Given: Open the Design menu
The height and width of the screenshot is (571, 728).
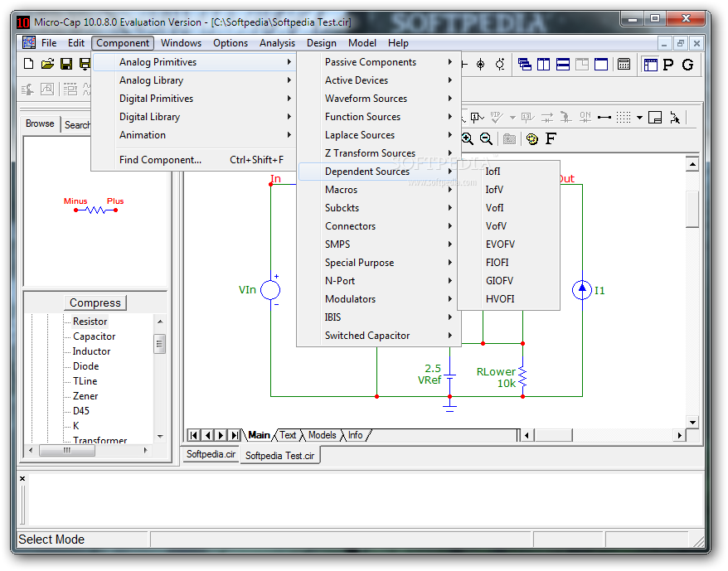Looking at the screenshot, I should [x=321, y=43].
